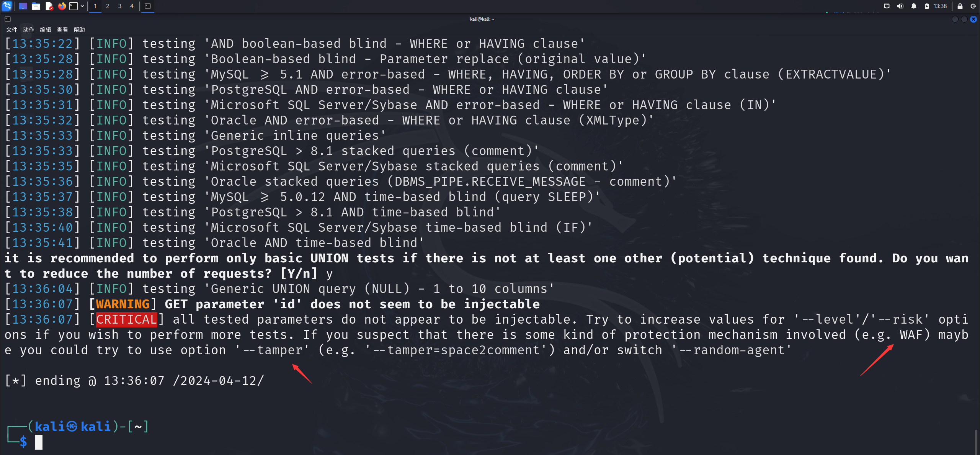Viewport: 980px width, 455px height.
Task: Click workspace number 3 tab
Action: tap(119, 6)
